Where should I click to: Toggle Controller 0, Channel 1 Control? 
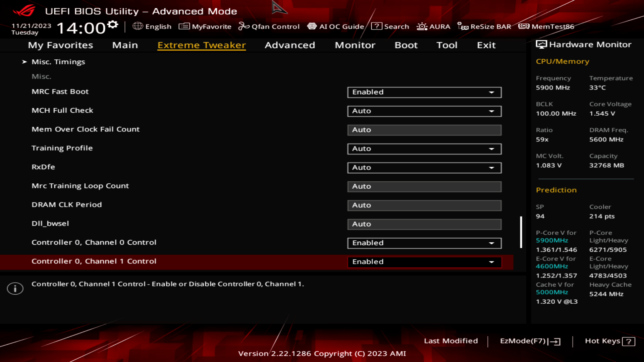[x=424, y=262]
